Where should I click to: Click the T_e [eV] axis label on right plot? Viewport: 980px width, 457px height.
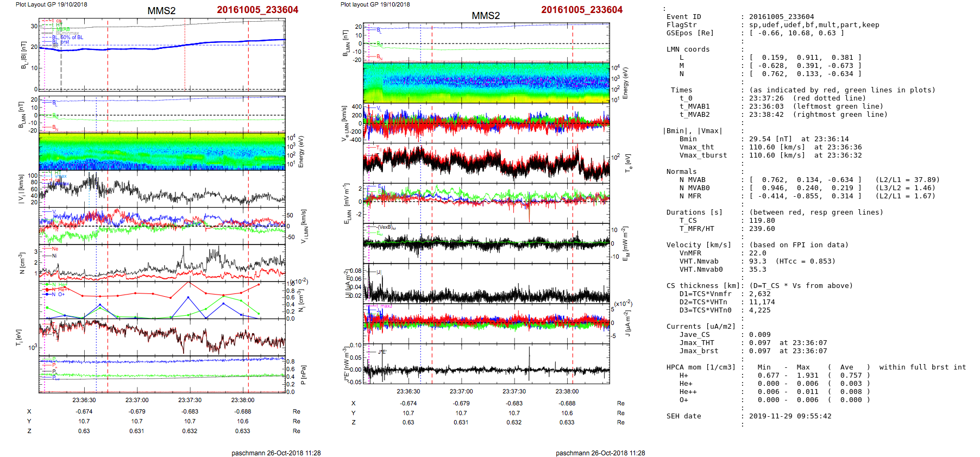click(629, 162)
